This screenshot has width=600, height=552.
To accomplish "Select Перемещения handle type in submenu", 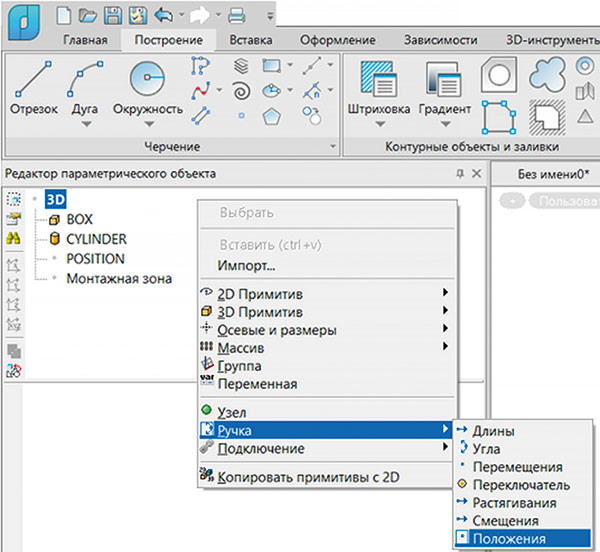I will click(523, 467).
